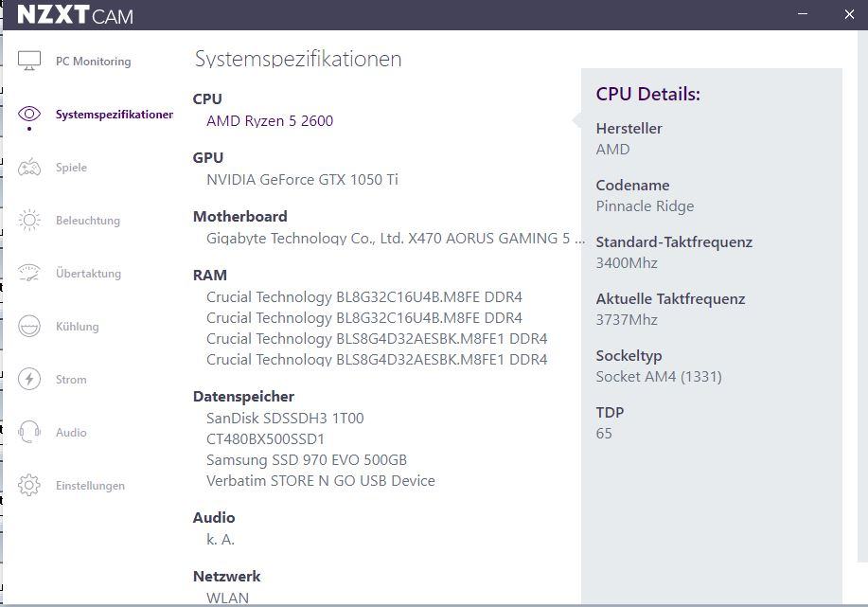Click the Netzwerk section heading
This screenshot has height=607, width=868.
pyautogui.click(x=226, y=577)
